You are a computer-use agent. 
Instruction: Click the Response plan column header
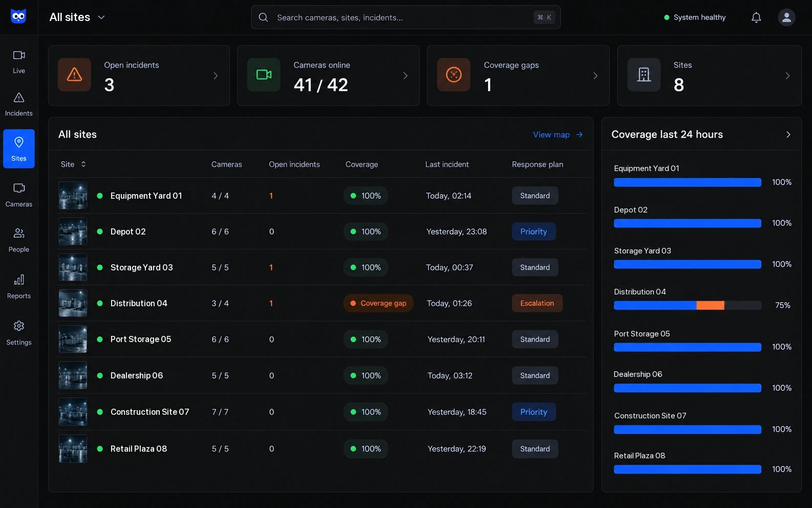(538, 164)
